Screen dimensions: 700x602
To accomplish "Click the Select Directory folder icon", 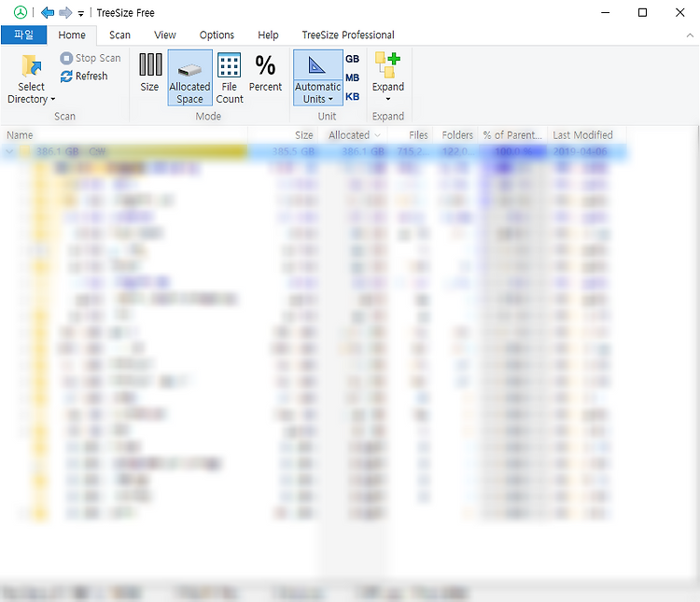I will [x=31, y=65].
